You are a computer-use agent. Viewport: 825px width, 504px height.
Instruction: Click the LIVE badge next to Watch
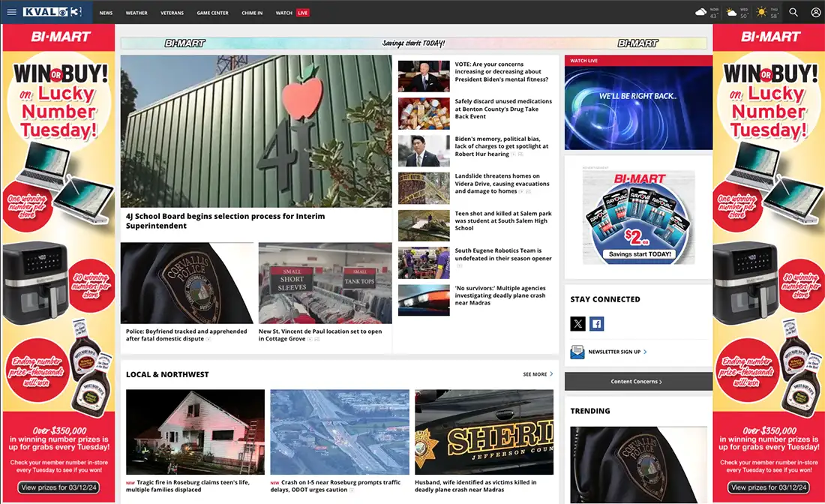coord(302,13)
